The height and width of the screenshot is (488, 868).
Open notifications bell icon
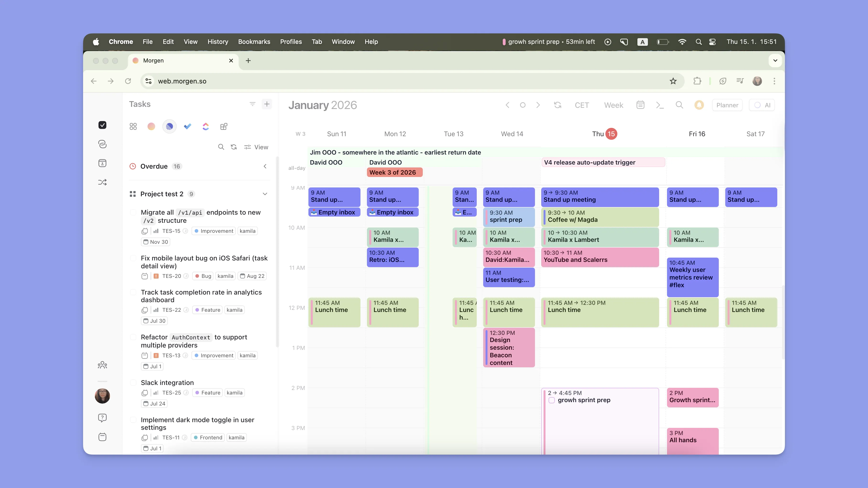699,105
